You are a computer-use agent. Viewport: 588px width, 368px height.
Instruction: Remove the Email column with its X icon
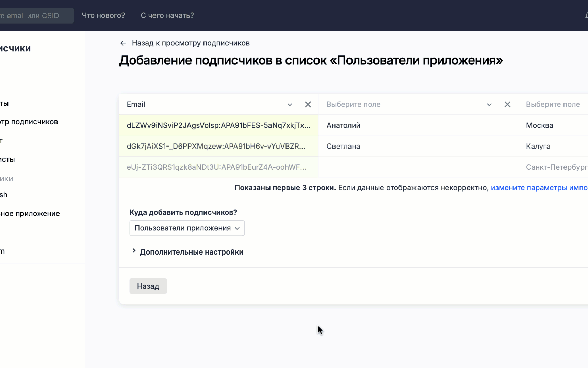pyautogui.click(x=308, y=105)
